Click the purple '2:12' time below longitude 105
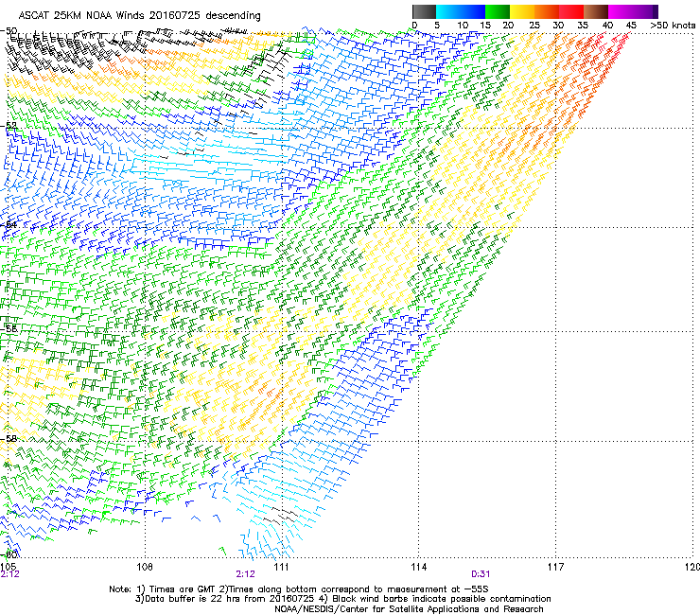The image size is (700, 615). tap(10, 574)
